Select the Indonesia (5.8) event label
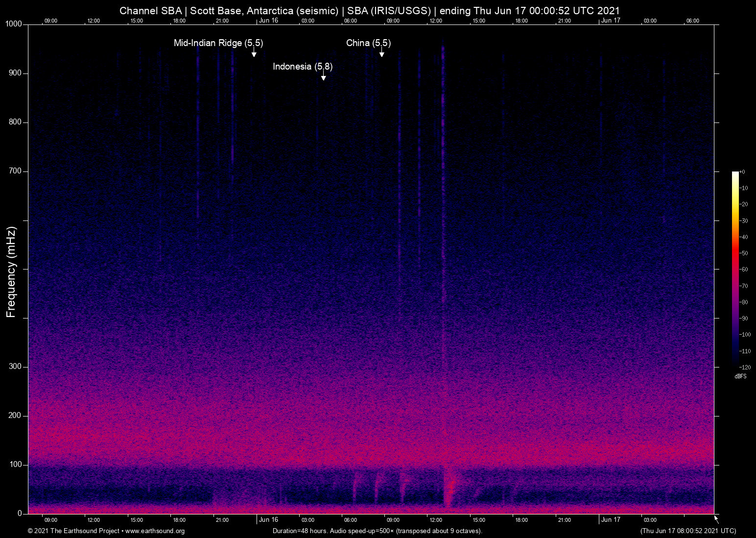 tap(303, 67)
